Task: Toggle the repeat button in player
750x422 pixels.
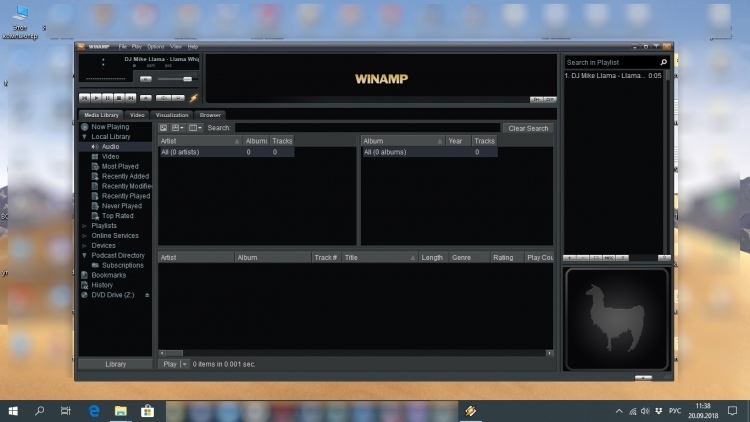Action: pyautogui.click(x=180, y=98)
